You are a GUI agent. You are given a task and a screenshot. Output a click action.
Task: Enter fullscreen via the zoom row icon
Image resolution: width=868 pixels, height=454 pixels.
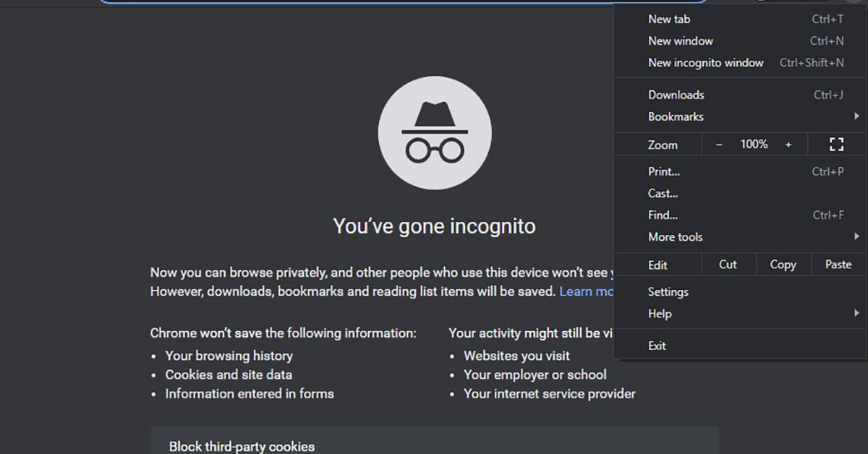point(836,145)
